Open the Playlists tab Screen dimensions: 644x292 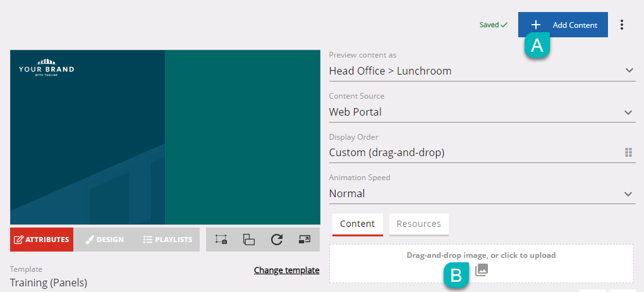coord(167,240)
